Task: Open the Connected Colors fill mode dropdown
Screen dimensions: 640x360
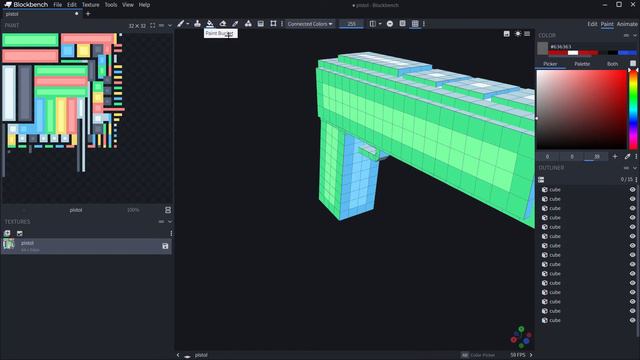Action: (309, 24)
